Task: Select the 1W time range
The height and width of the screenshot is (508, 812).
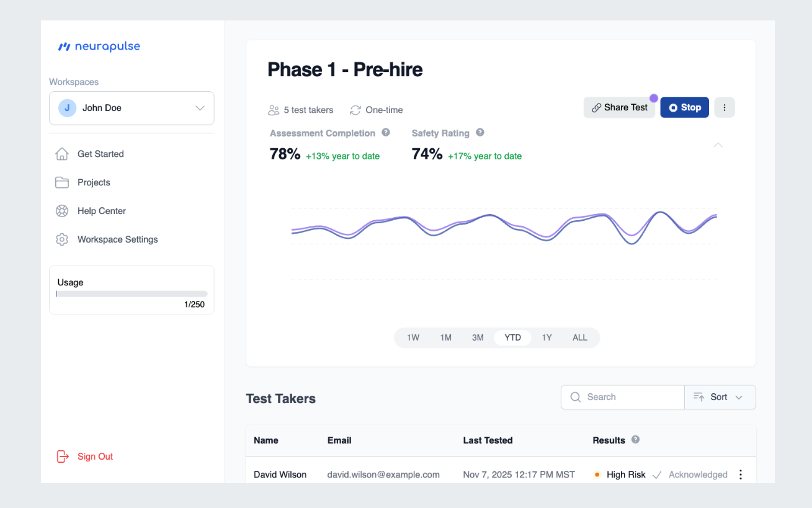Action: (x=413, y=337)
